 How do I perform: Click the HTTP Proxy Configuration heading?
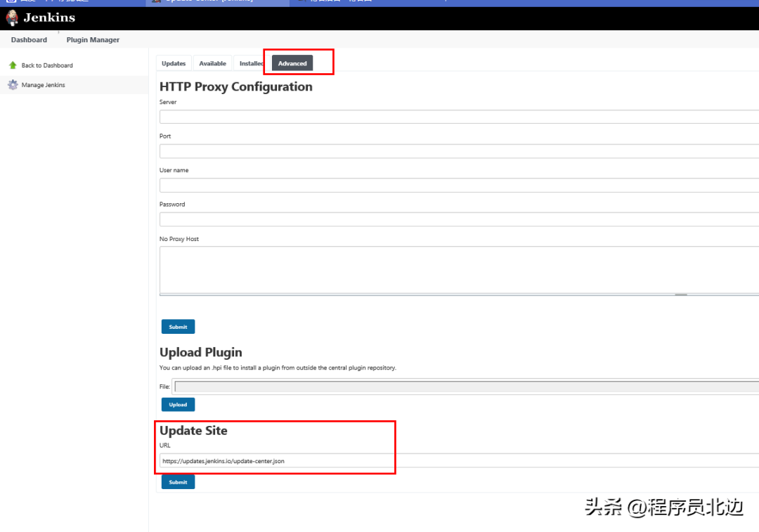pos(235,86)
